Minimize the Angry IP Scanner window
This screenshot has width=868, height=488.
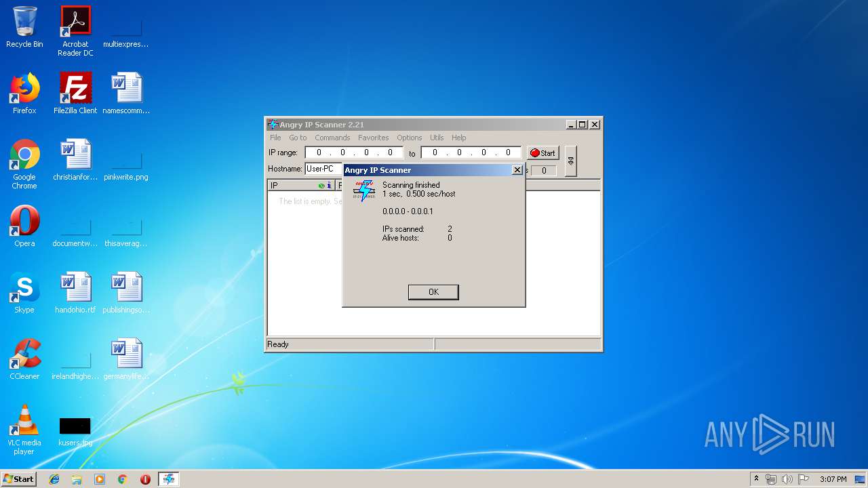coord(571,125)
